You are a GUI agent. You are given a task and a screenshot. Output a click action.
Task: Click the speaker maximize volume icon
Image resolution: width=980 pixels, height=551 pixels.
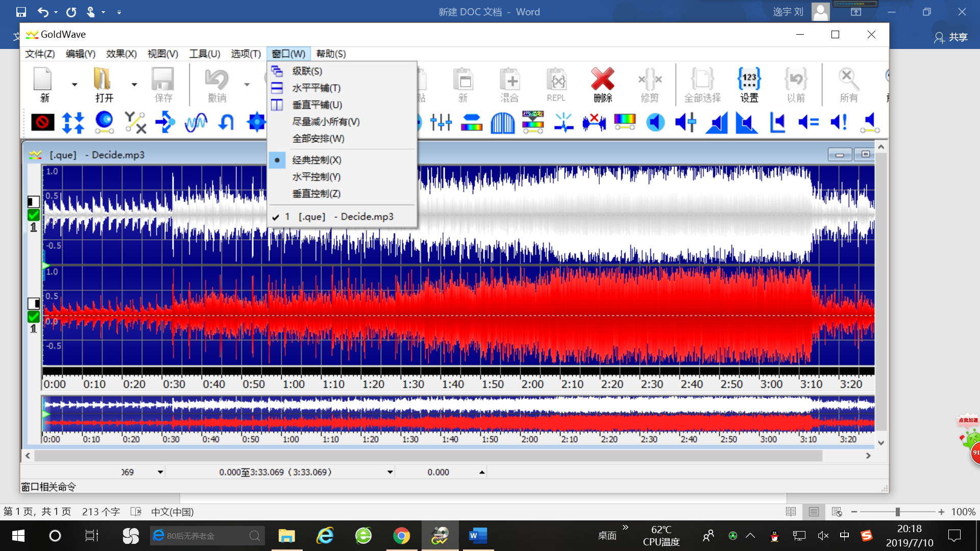pyautogui.click(x=839, y=122)
